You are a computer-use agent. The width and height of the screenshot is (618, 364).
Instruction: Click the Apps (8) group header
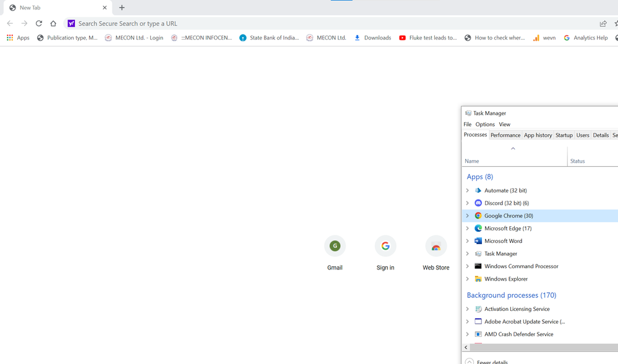479,177
